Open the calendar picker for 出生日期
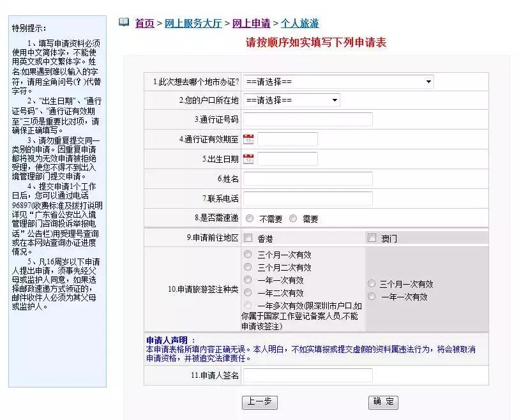Screen dimensions: 521x420 click(x=247, y=159)
